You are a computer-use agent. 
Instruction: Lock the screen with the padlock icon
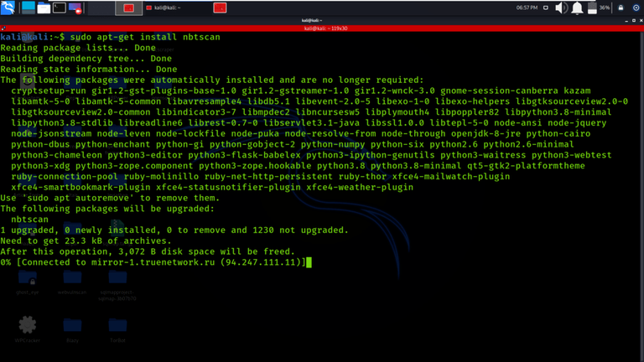click(x=621, y=8)
